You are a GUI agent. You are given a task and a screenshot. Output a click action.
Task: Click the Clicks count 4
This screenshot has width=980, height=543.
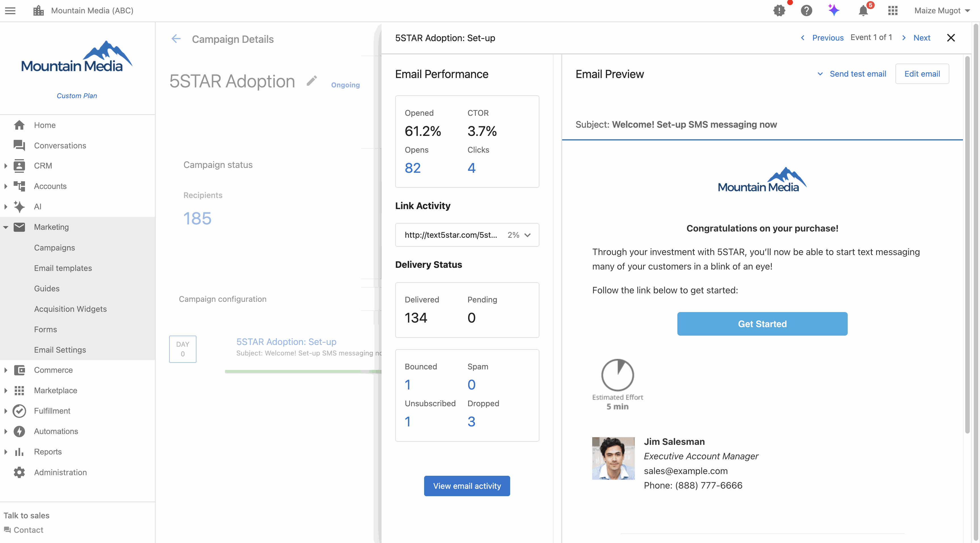(471, 168)
